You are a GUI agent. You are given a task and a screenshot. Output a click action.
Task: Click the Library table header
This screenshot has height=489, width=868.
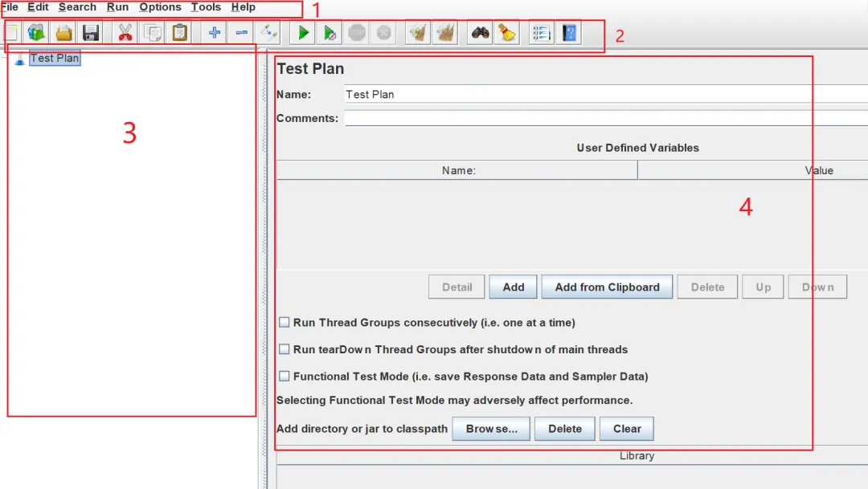[x=572, y=456]
